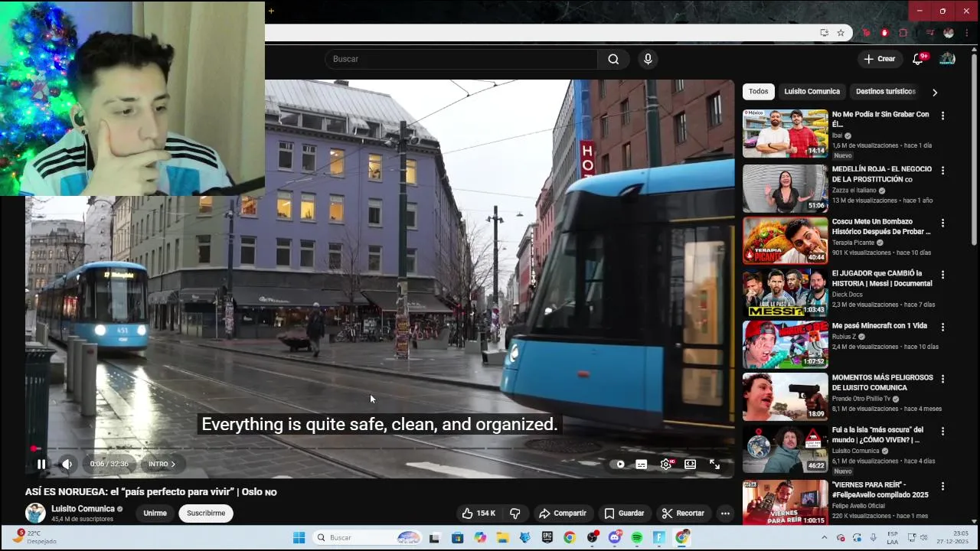Clip video with Recortar
Screen dimensions: 980x551
(x=683, y=514)
